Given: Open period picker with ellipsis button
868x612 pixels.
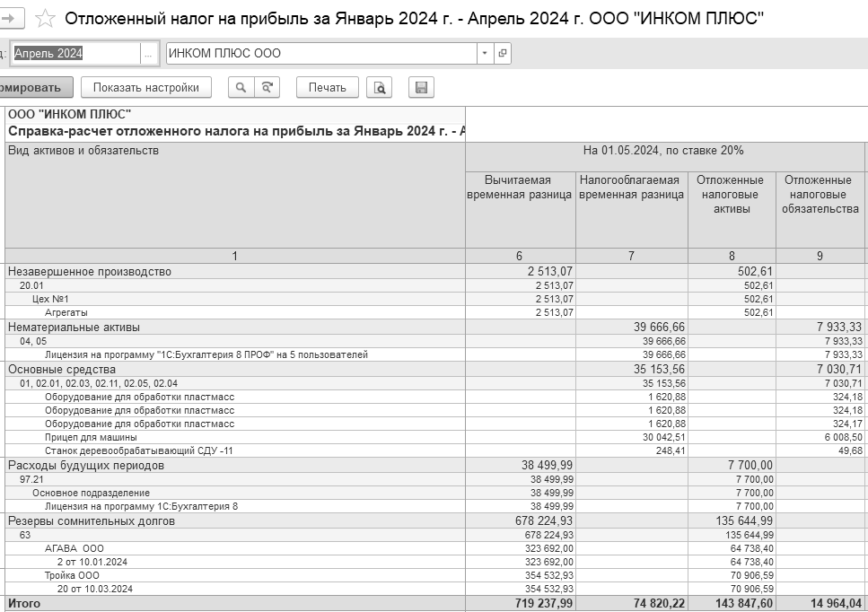Looking at the screenshot, I should point(148,54).
